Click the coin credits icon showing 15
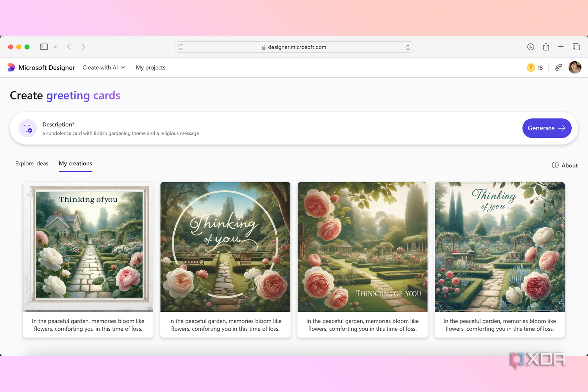This screenshot has width=588, height=392. pyautogui.click(x=531, y=67)
